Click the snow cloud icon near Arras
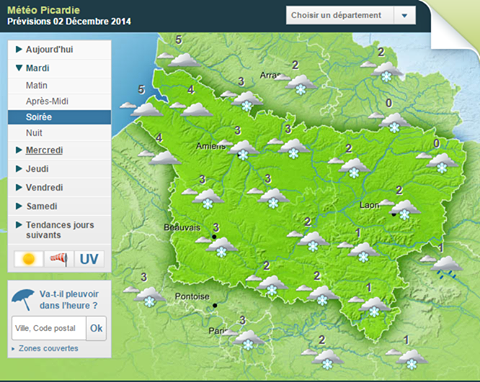This screenshot has width=480, height=382. 301,85
